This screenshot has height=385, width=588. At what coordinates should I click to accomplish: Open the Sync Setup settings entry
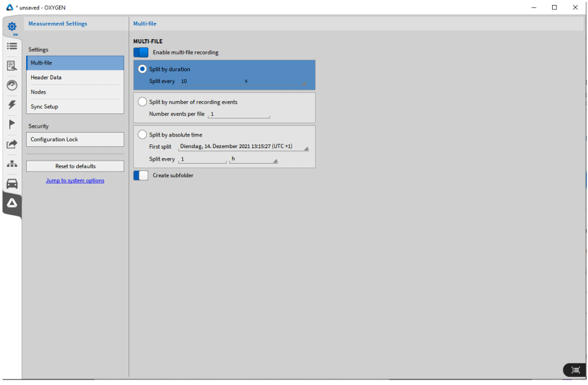tap(74, 107)
